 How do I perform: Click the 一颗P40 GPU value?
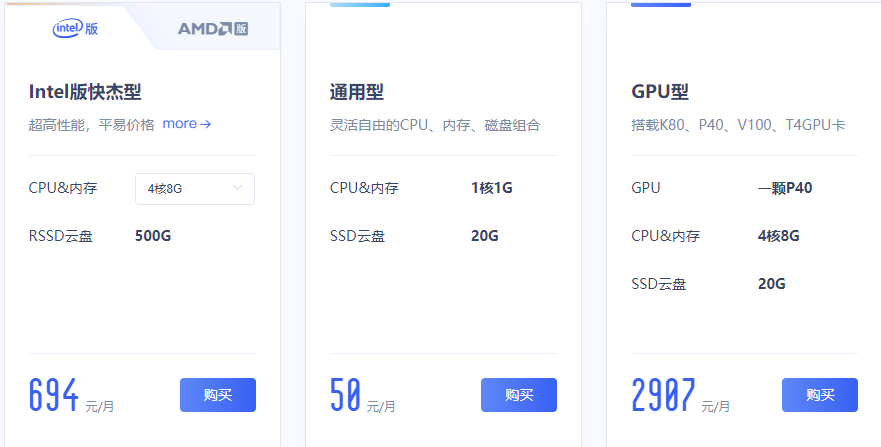pos(785,188)
